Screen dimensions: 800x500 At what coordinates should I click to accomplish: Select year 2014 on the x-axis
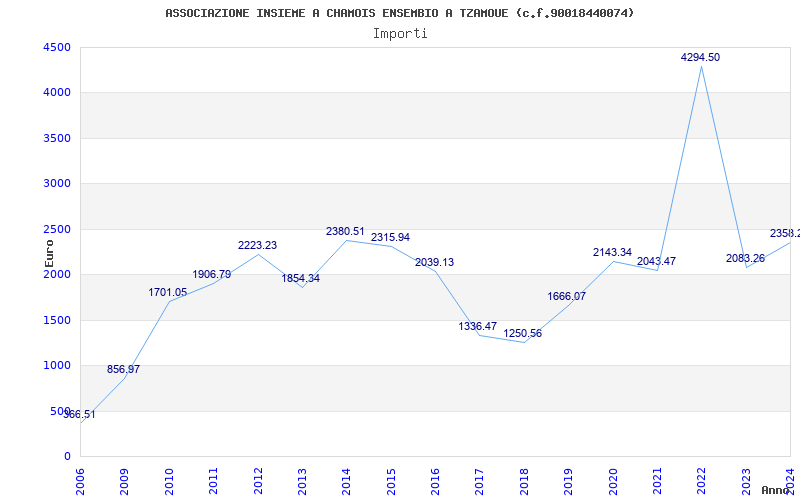tap(346, 479)
